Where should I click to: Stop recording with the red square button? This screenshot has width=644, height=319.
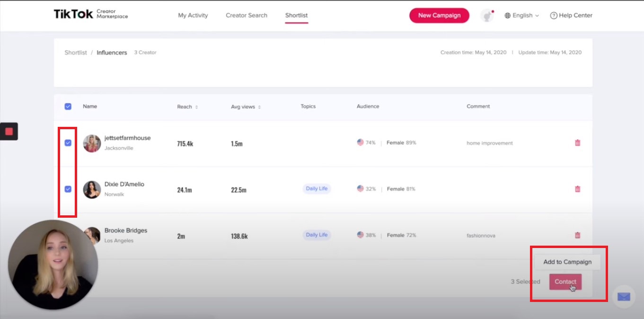9,132
